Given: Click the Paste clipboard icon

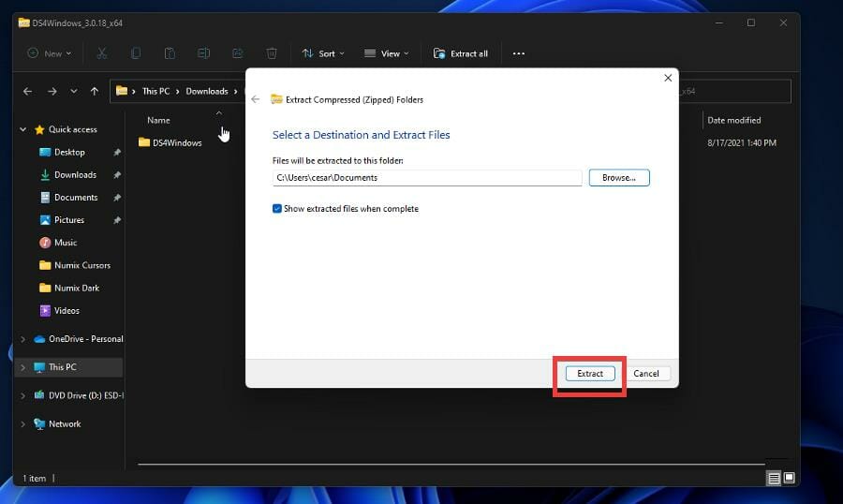Looking at the screenshot, I should 170,53.
